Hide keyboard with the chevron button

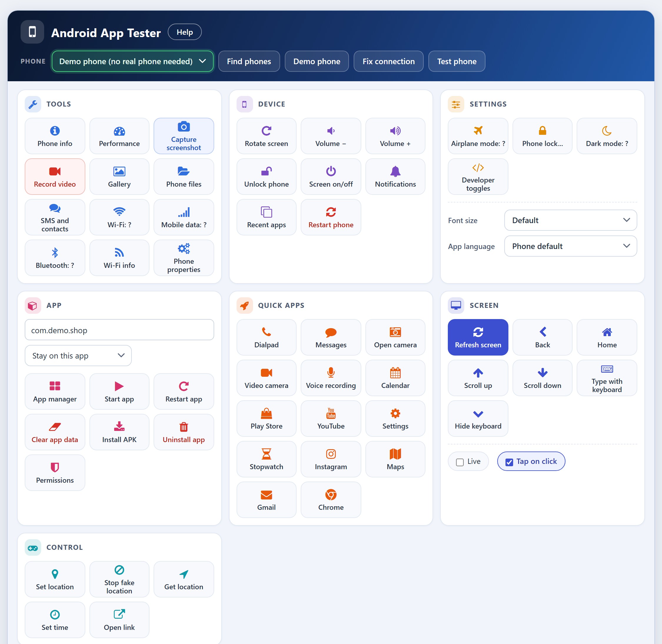tap(478, 419)
